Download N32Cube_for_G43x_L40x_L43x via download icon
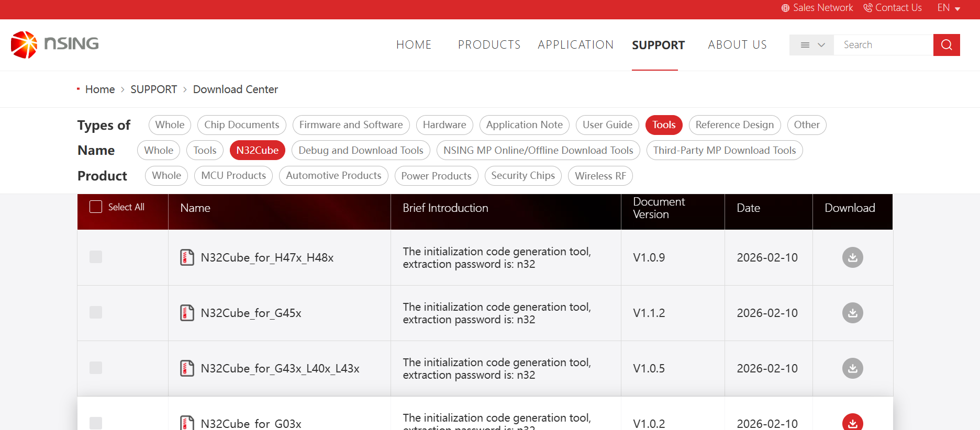980x430 pixels. pyautogui.click(x=852, y=368)
